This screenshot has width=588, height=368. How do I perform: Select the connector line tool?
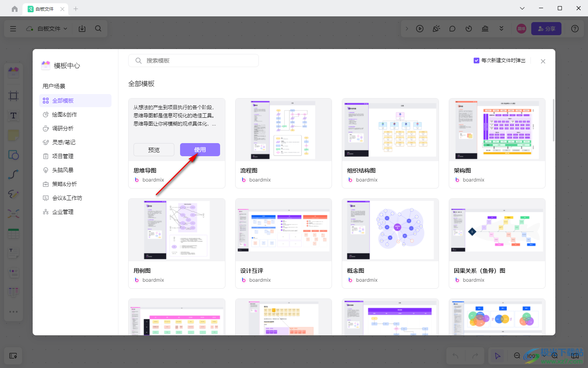click(13, 175)
